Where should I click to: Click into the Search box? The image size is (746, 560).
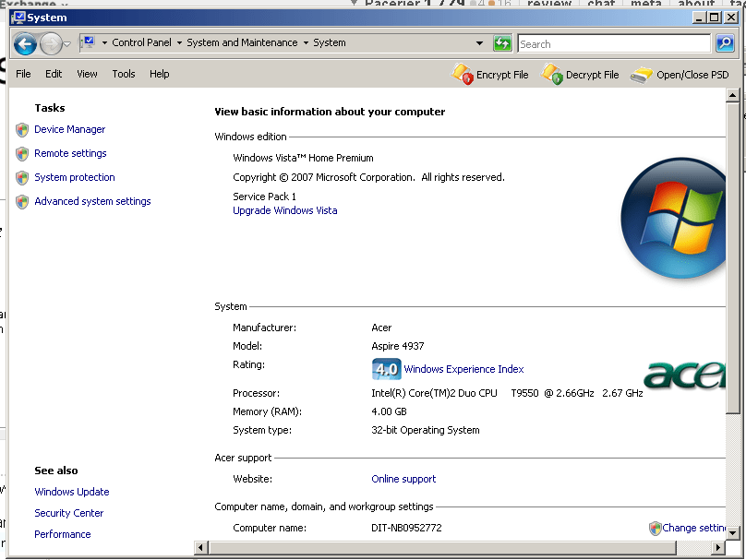click(x=614, y=43)
